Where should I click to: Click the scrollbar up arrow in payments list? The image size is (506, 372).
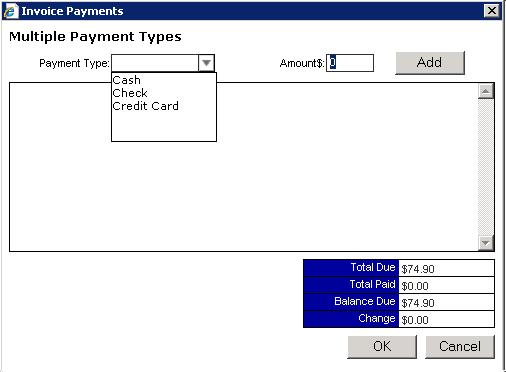point(486,91)
